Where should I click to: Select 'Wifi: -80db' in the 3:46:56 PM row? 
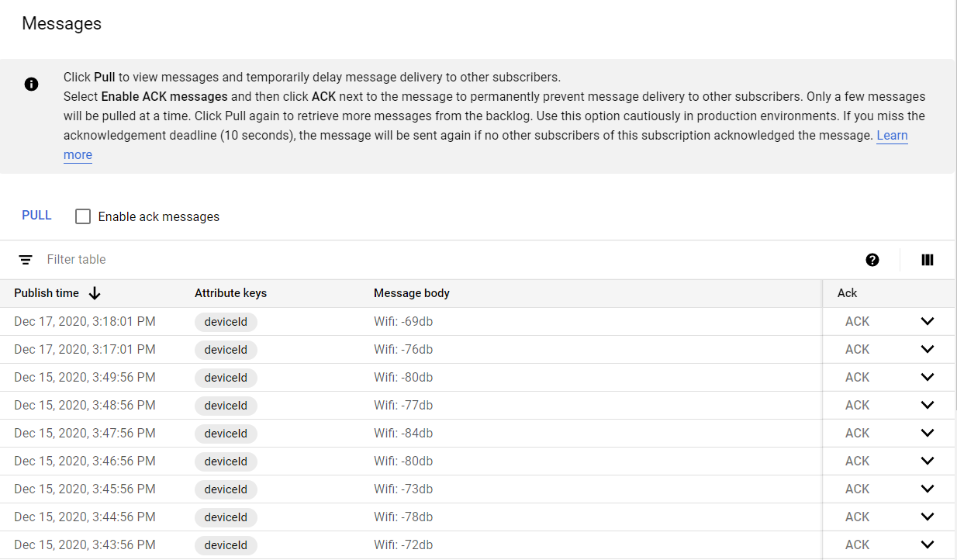pyautogui.click(x=403, y=461)
